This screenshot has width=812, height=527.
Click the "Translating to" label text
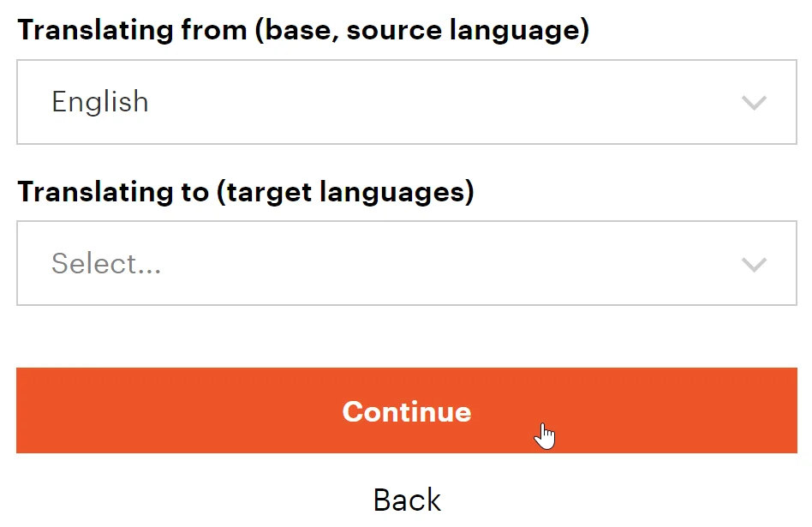click(x=111, y=192)
